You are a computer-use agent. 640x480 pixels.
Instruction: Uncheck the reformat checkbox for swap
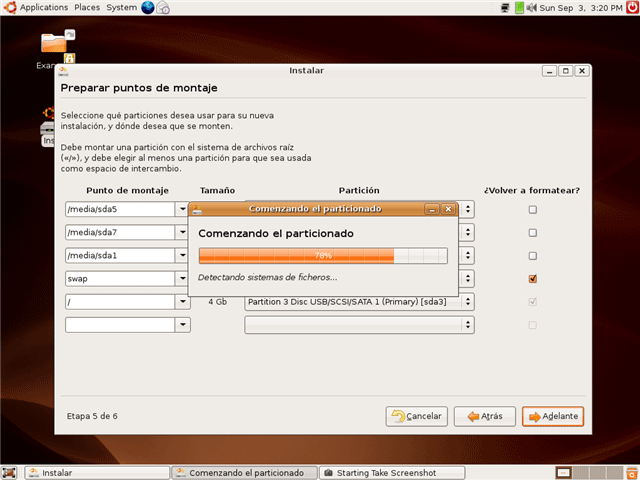point(532,279)
